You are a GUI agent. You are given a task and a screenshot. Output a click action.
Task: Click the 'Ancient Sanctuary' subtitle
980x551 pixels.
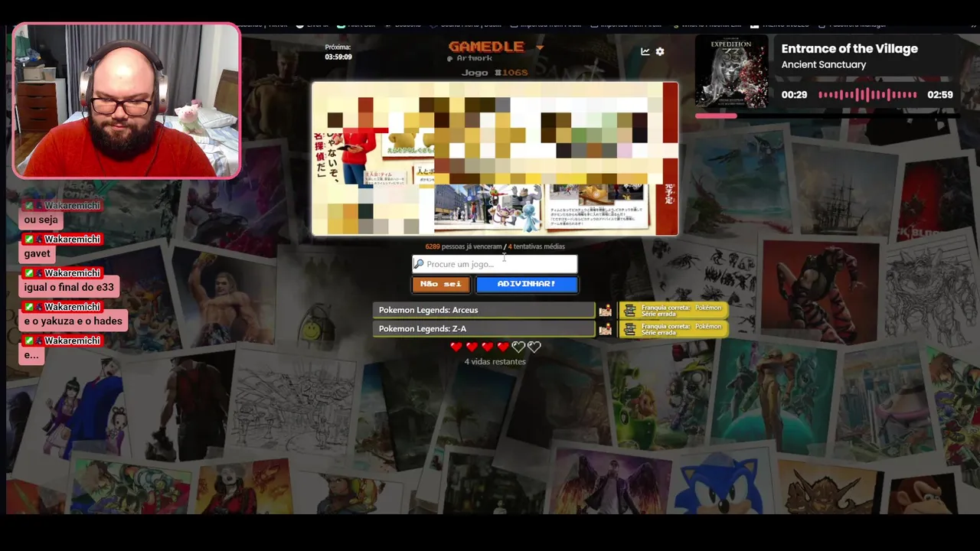823,65
